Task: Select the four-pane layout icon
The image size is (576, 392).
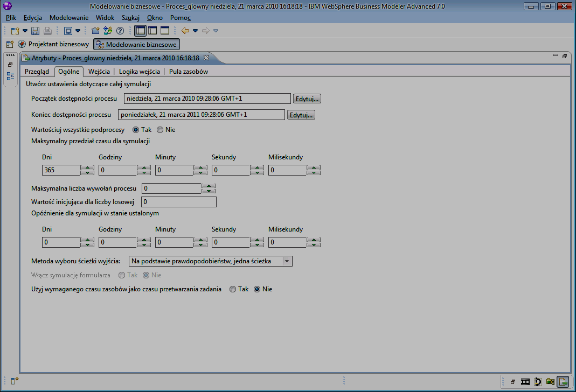Action: pyautogui.click(x=140, y=31)
